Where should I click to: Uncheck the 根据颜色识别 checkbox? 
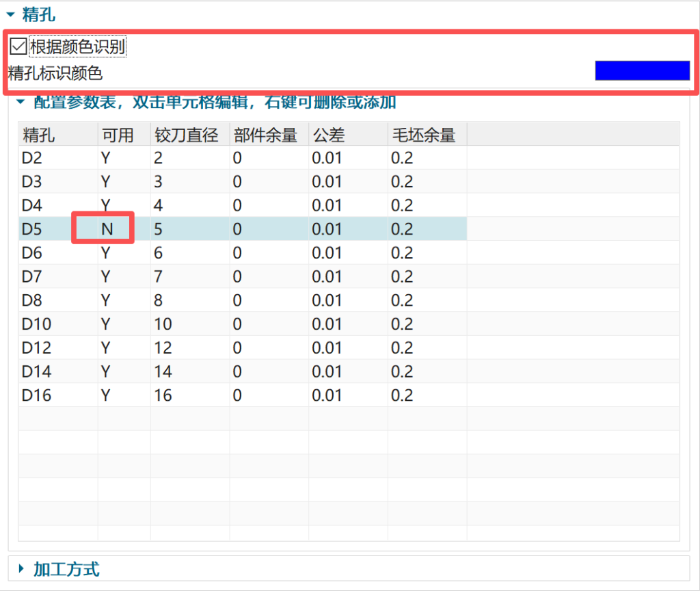18,47
